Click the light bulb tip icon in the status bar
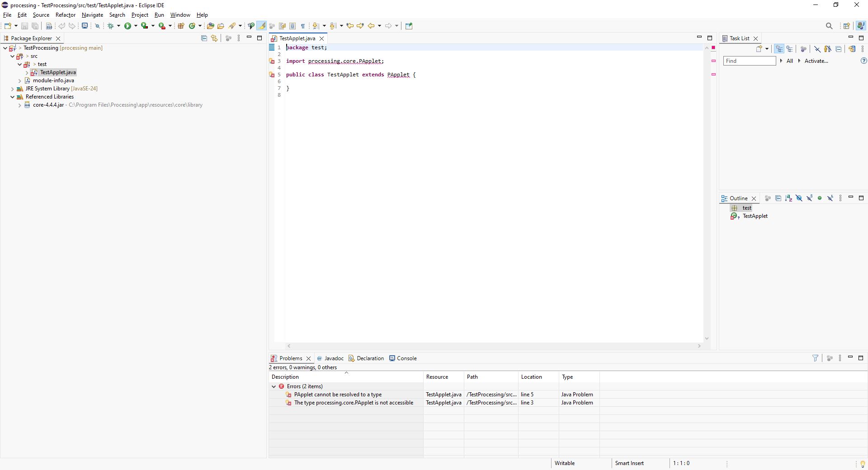 tap(863, 464)
